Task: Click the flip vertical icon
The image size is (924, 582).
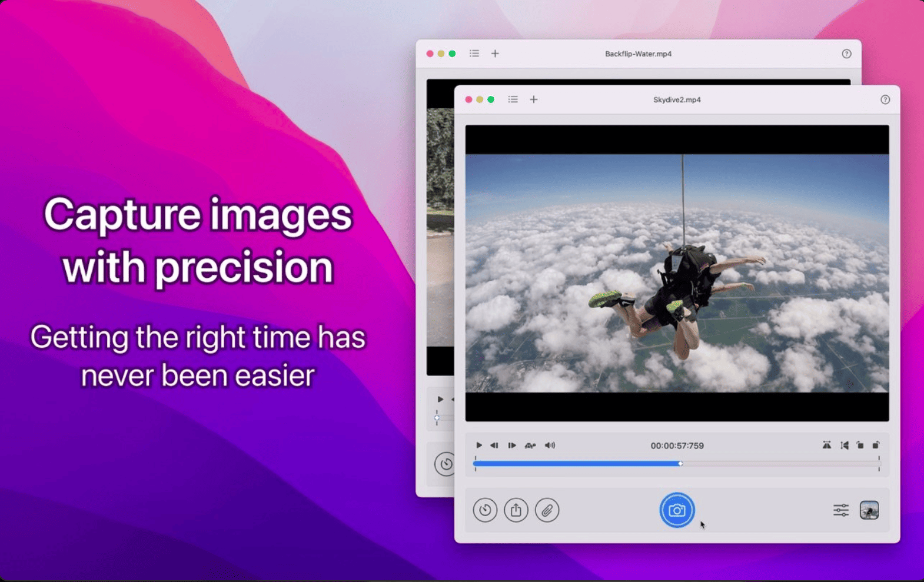Action: click(845, 445)
